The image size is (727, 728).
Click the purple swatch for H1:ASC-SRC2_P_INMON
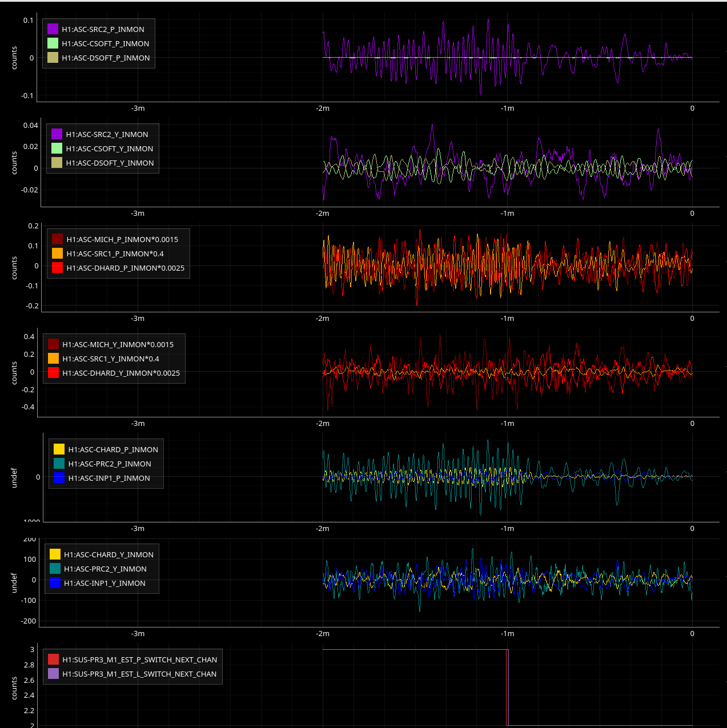tap(53, 29)
